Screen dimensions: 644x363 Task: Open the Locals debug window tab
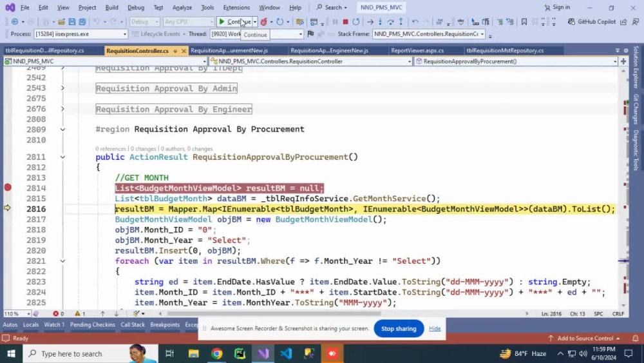coord(31,325)
